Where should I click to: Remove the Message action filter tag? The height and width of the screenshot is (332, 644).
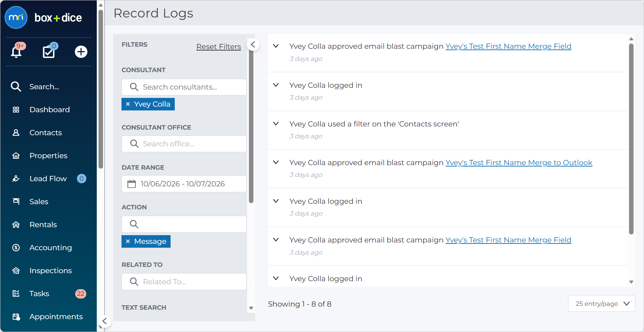point(128,241)
